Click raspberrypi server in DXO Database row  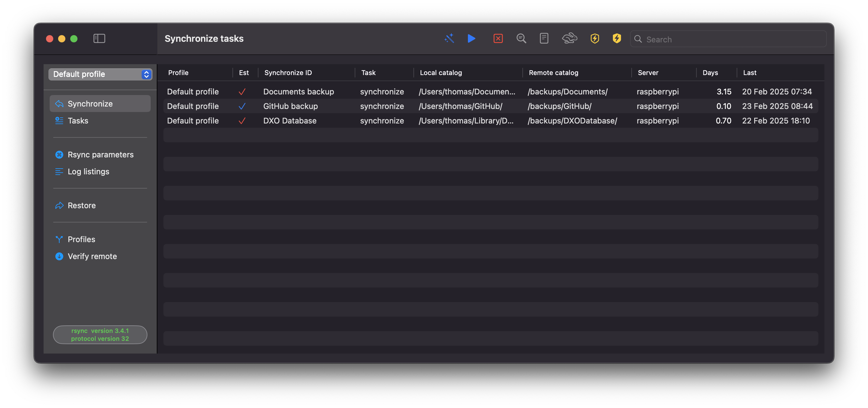tap(657, 121)
